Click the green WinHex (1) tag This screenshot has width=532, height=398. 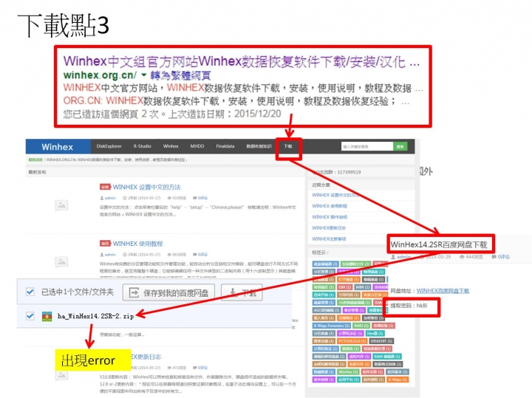click(348, 372)
